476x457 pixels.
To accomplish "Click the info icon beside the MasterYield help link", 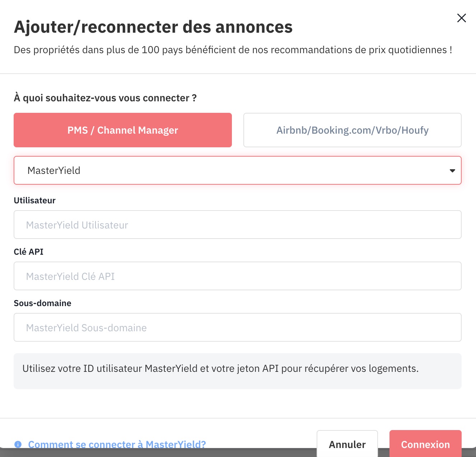I will click(x=18, y=444).
